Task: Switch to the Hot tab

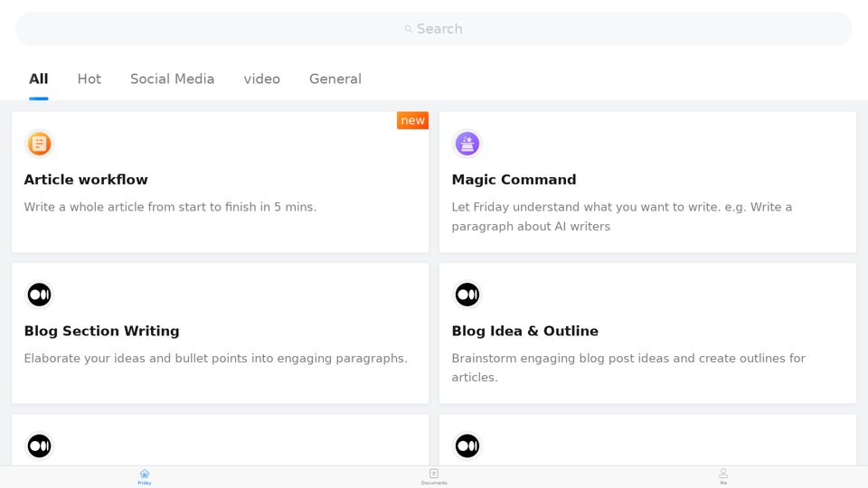Action: point(90,80)
